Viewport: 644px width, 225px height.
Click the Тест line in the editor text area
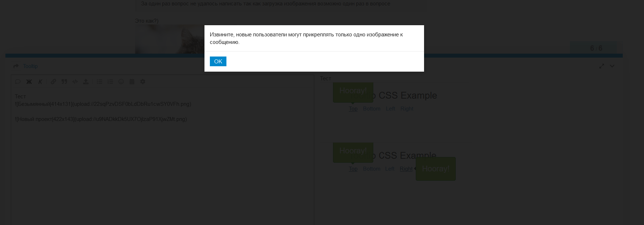20,96
